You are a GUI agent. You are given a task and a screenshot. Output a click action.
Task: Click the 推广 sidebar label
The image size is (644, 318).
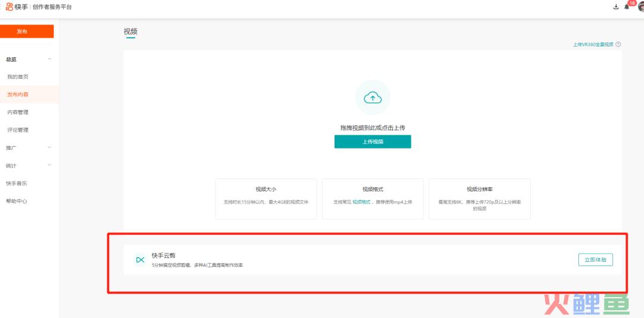(11, 148)
